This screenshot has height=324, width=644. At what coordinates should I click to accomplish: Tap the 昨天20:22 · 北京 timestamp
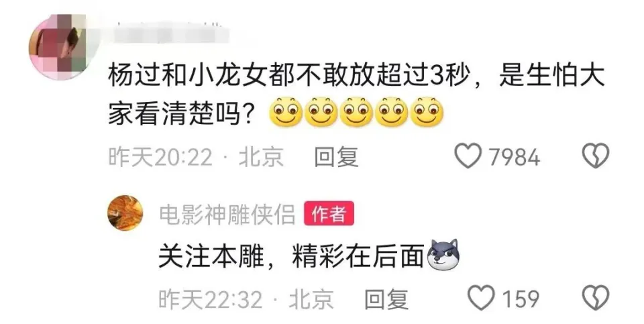click(x=196, y=157)
